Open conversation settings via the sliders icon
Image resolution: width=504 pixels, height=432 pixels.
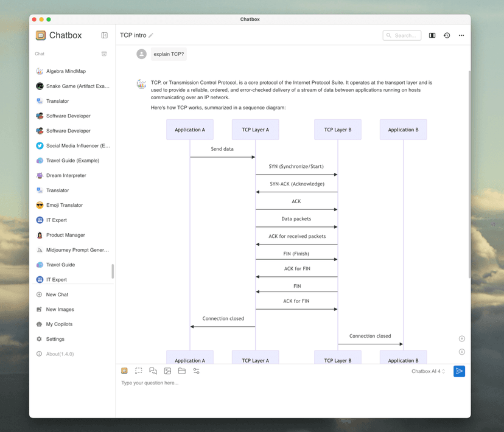196,371
